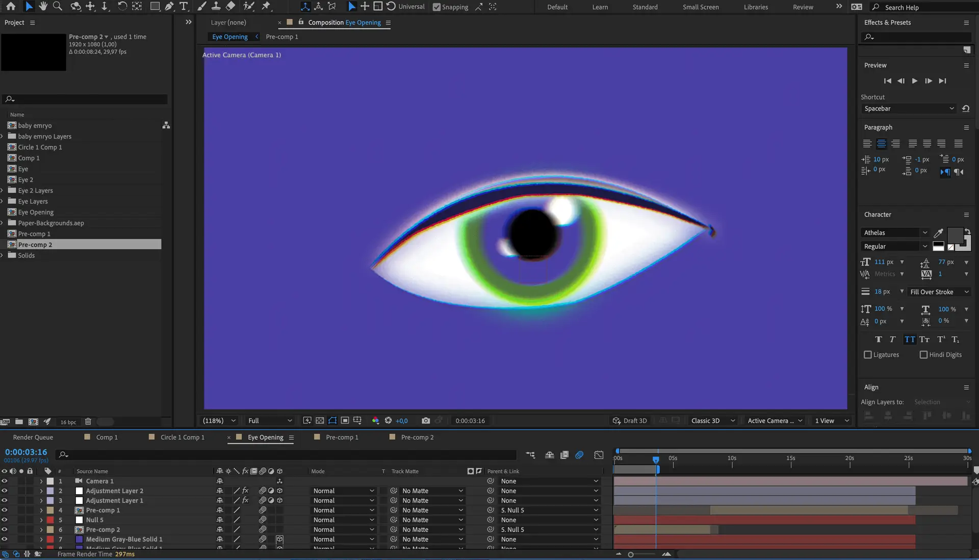
Task: Click the text fill color swatch
Action: tap(955, 235)
